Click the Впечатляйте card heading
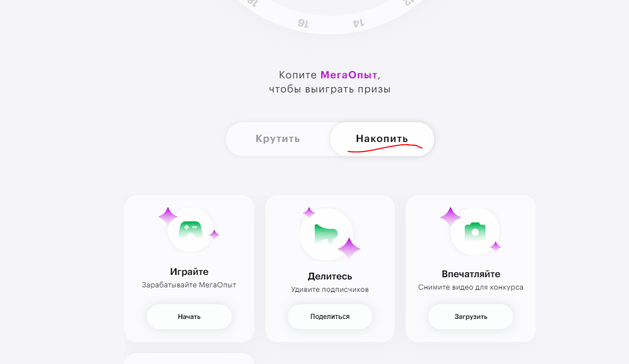This screenshot has width=629, height=364. click(471, 274)
